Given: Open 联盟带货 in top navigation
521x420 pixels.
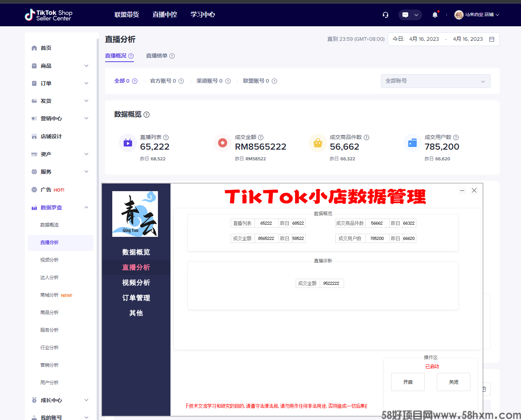Looking at the screenshot, I should [x=127, y=14].
